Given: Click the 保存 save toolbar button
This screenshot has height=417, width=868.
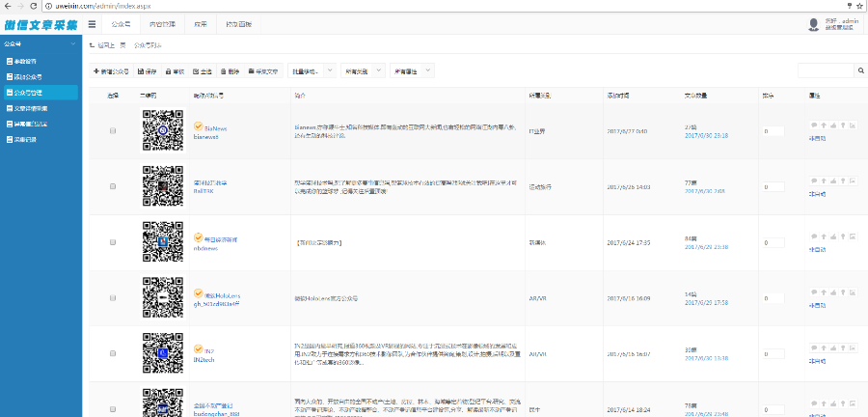Looking at the screenshot, I should (x=147, y=70).
